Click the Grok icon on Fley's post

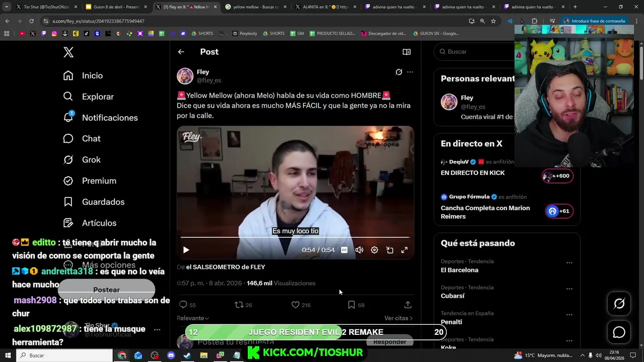(399, 72)
